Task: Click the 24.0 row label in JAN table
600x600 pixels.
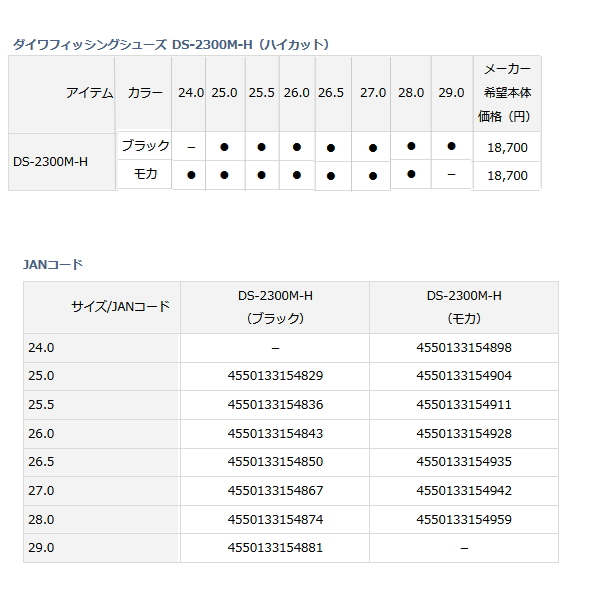Action: pyautogui.click(x=41, y=348)
